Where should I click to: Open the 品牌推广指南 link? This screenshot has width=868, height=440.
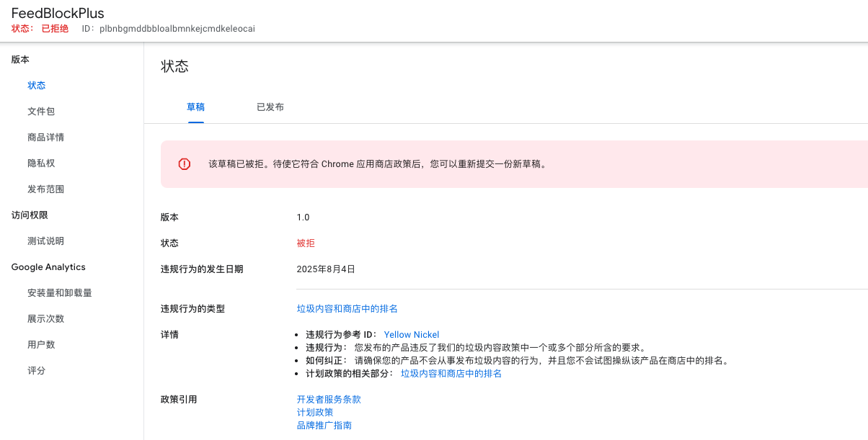pos(324,426)
